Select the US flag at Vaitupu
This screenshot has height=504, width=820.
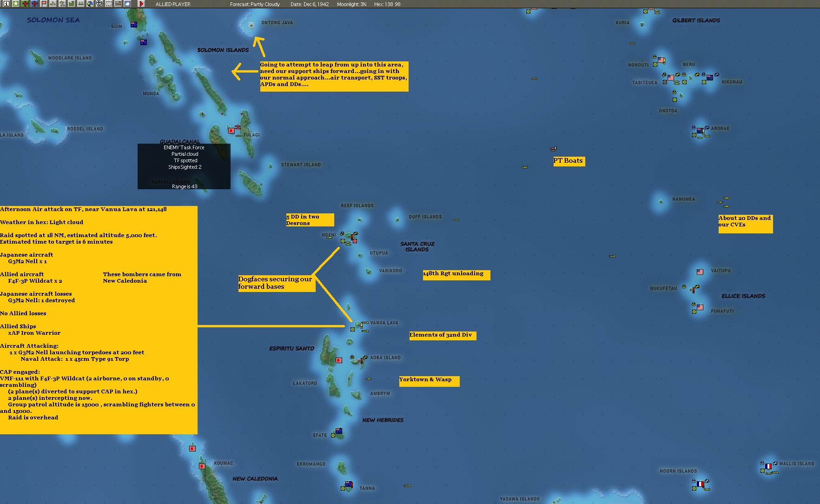click(700, 272)
